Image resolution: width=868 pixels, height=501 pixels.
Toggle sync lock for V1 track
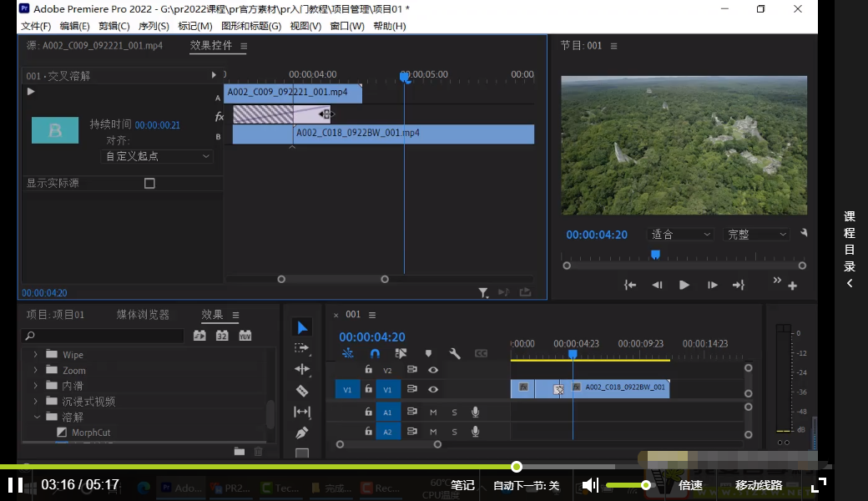[x=411, y=389]
